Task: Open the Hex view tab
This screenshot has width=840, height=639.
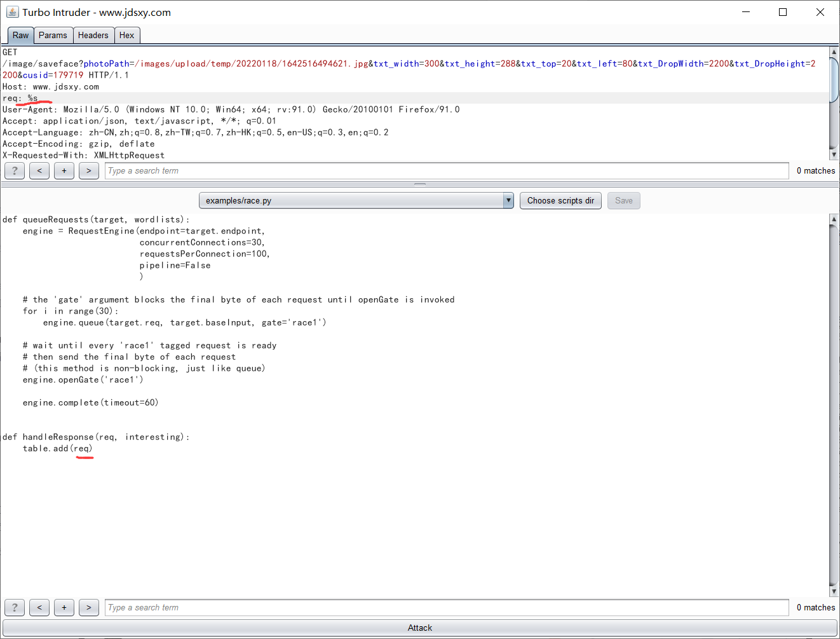Action: [x=126, y=35]
